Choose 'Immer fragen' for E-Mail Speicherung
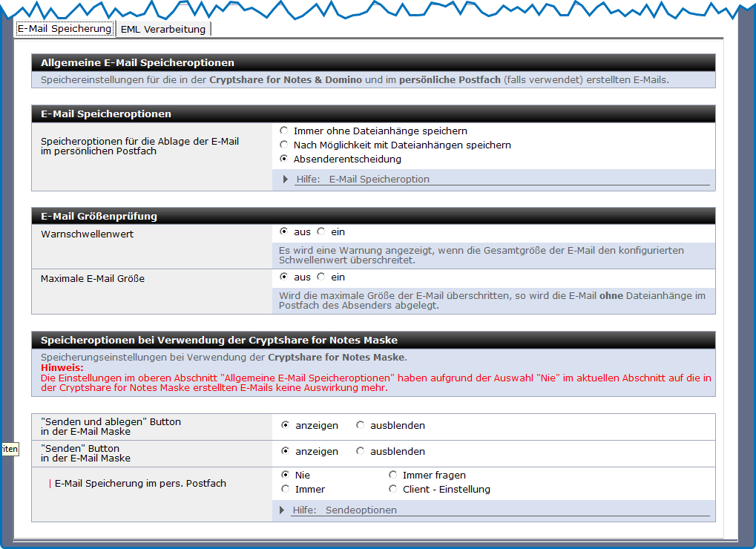756x549 pixels. [x=393, y=475]
